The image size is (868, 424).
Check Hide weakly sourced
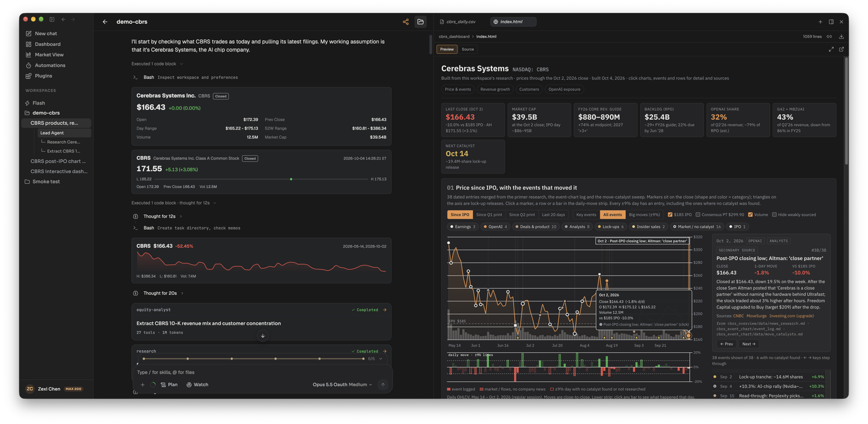pos(774,215)
